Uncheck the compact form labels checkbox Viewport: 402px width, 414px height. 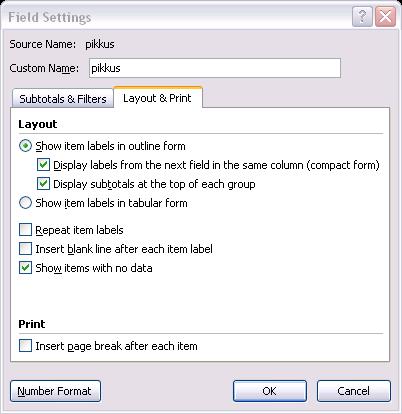(43, 165)
